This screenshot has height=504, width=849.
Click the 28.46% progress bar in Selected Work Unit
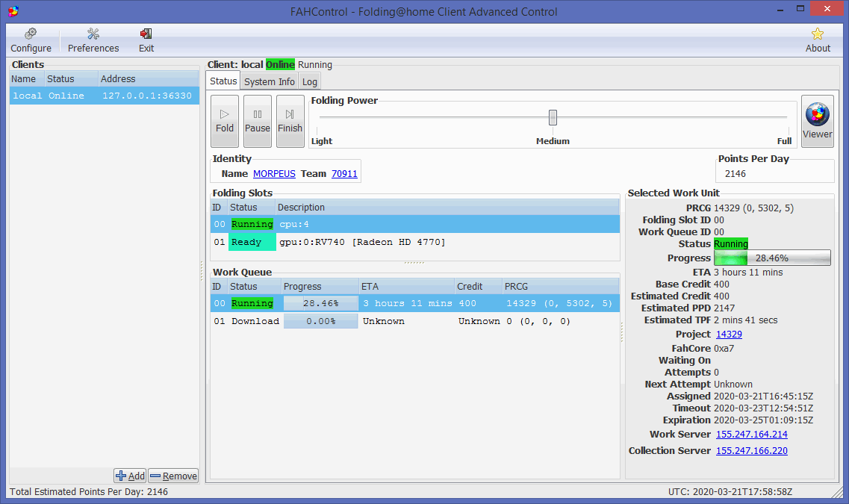(772, 258)
